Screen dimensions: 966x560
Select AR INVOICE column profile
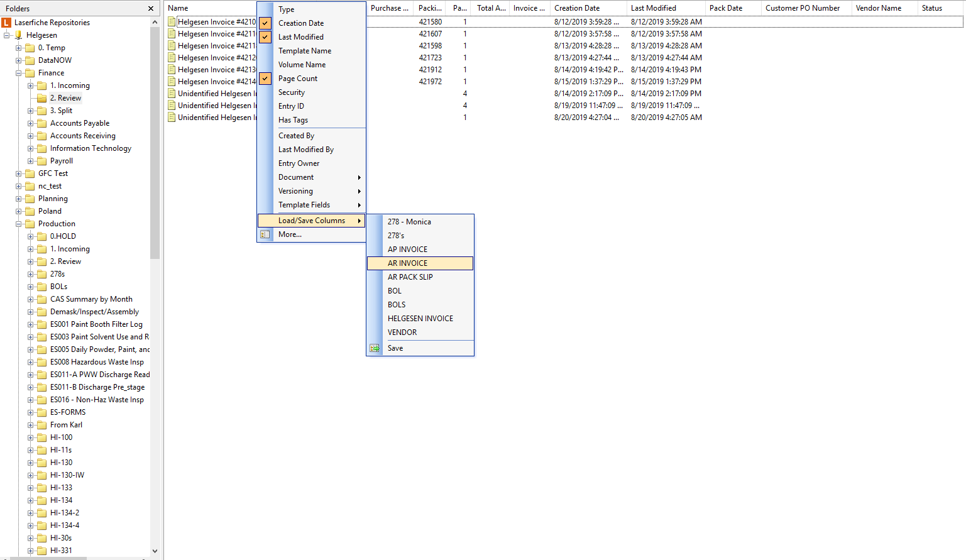point(407,263)
